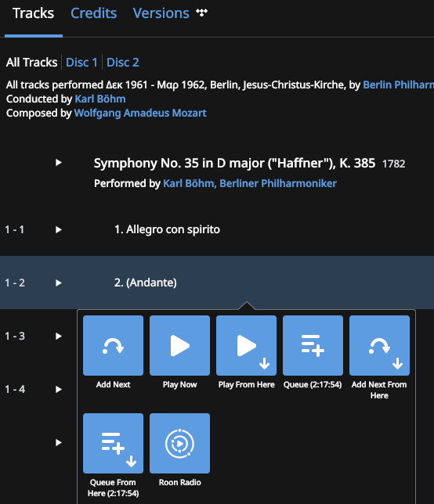The height and width of the screenshot is (504, 434).
Task: Click the Play Now icon tile
Action: [x=179, y=345]
